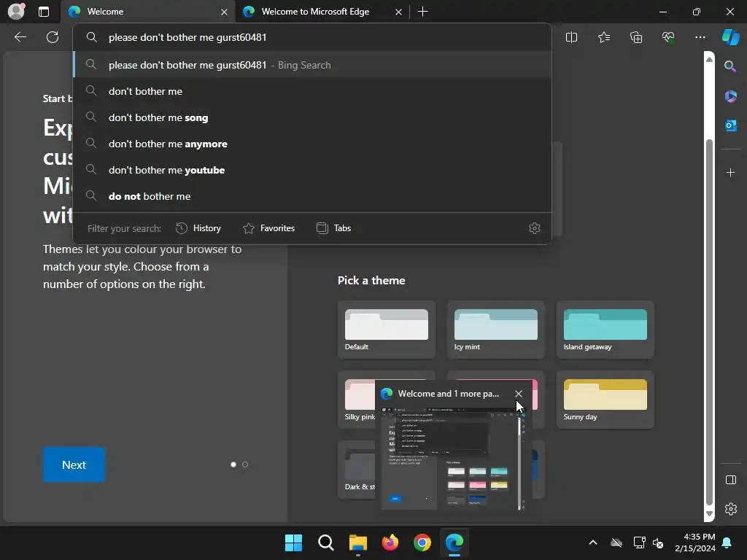Open a new tab with plus

(x=422, y=12)
